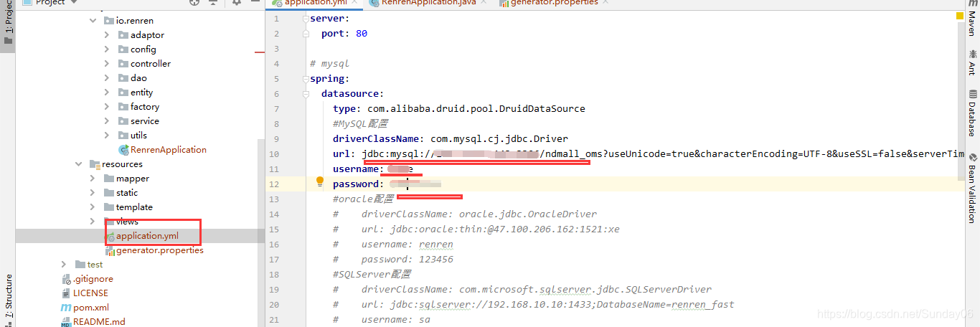Expand the mapper folder arrow
The image size is (980, 327).
pyautogui.click(x=93, y=179)
